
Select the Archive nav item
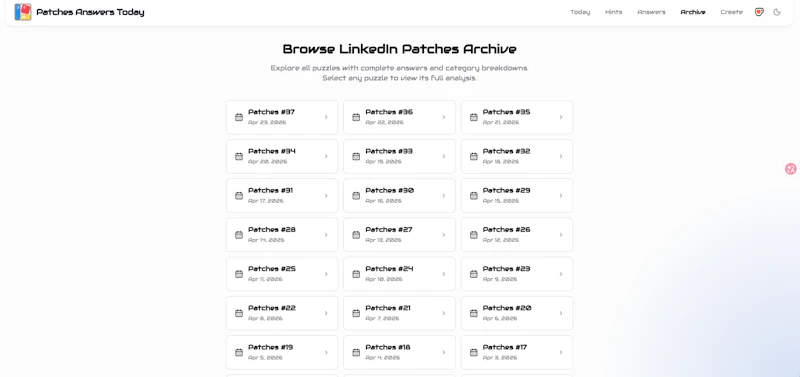693,12
